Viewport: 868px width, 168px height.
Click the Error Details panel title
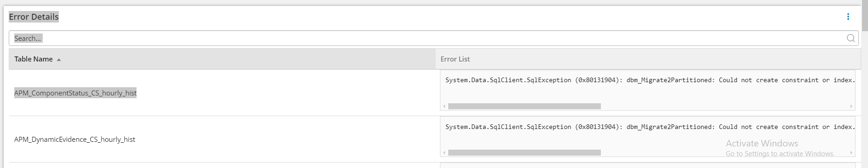pos(34,17)
